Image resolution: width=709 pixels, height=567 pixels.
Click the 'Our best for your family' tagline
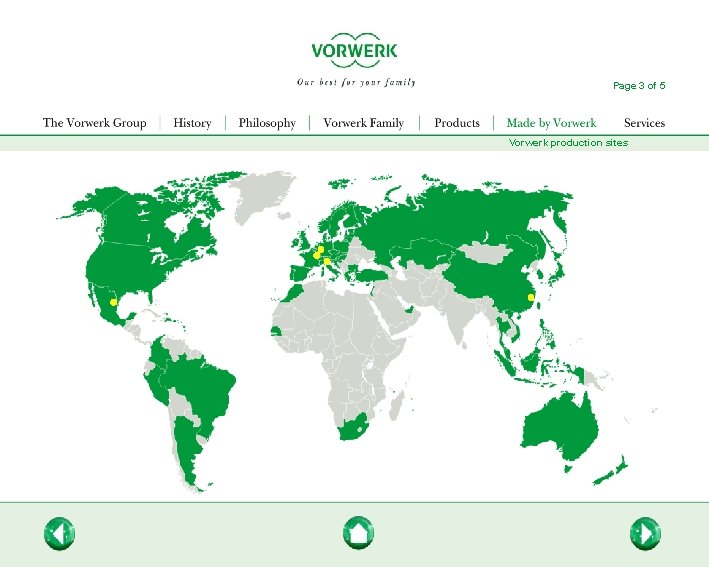pos(356,82)
